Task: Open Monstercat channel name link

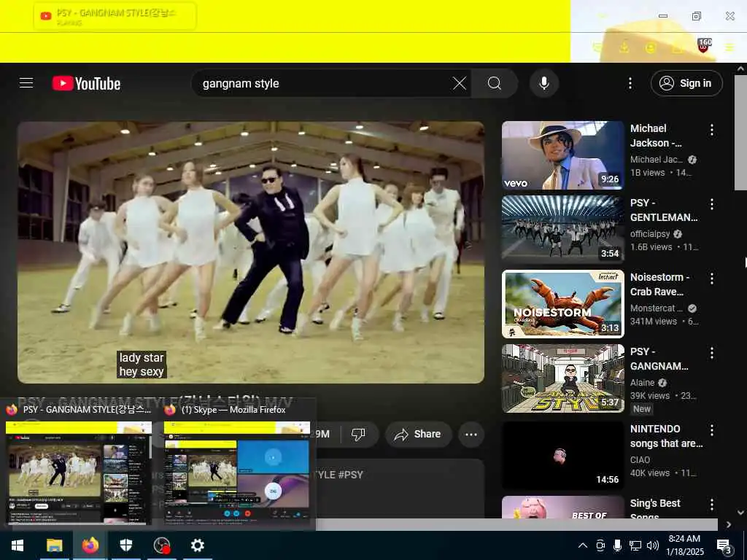Action: [656, 308]
